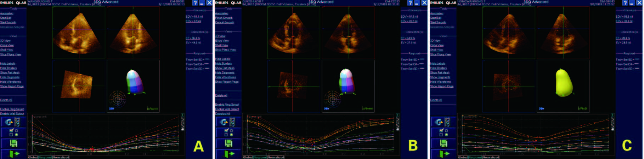
Task: Enable Wall Select in WANGGUIQING panel
Action: [12, 114]
